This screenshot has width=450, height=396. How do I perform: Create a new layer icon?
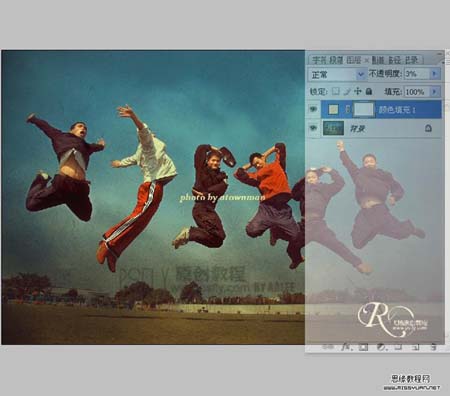(x=415, y=347)
